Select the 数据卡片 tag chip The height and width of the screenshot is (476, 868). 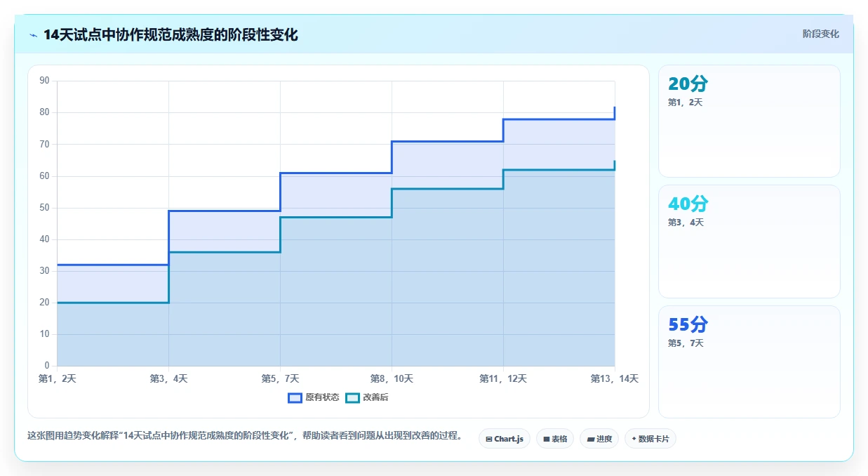(x=650, y=439)
